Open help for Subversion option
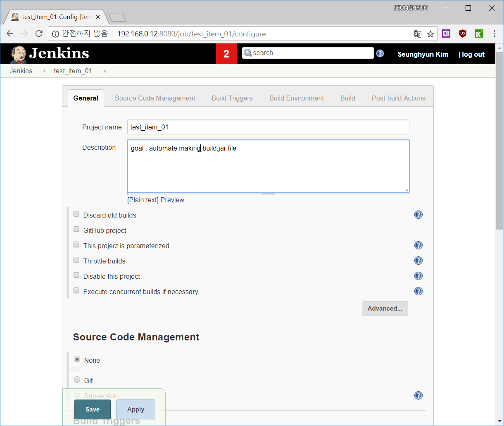 418,395
